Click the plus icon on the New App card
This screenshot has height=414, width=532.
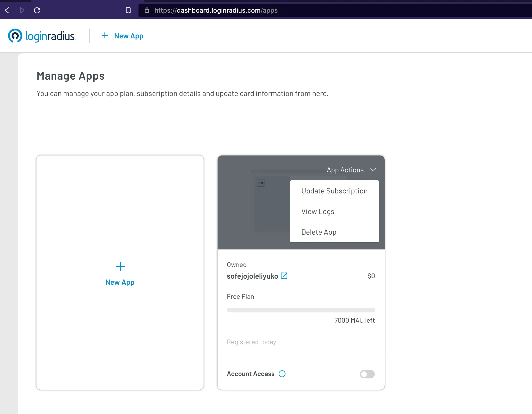pos(120,266)
